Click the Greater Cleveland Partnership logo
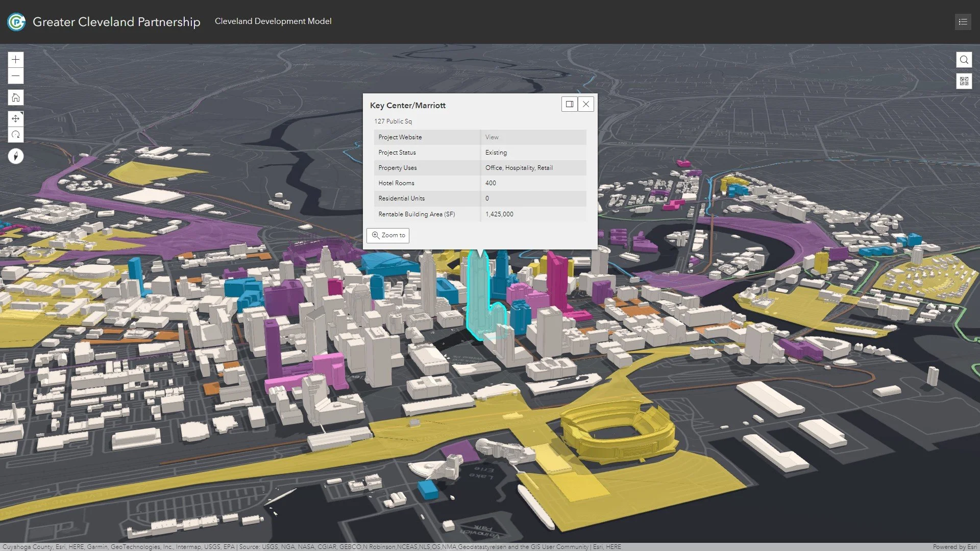This screenshot has width=980, height=551. click(16, 22)
